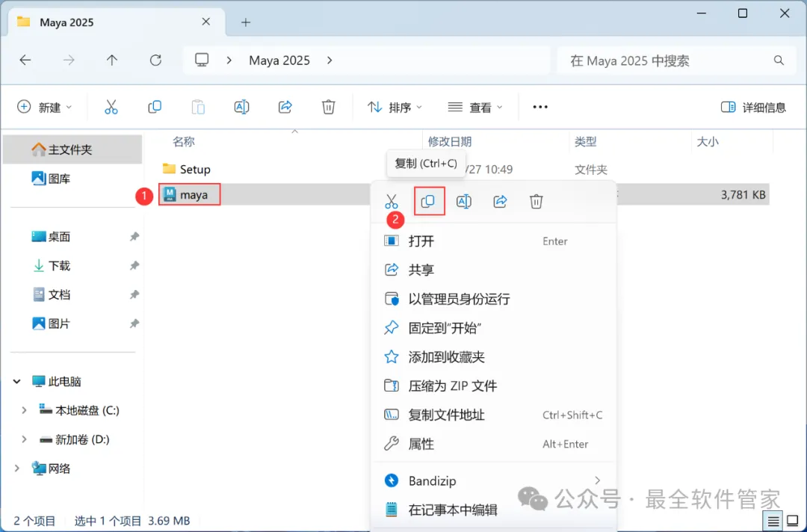Sort by the 类型 column header

[586, 141]
